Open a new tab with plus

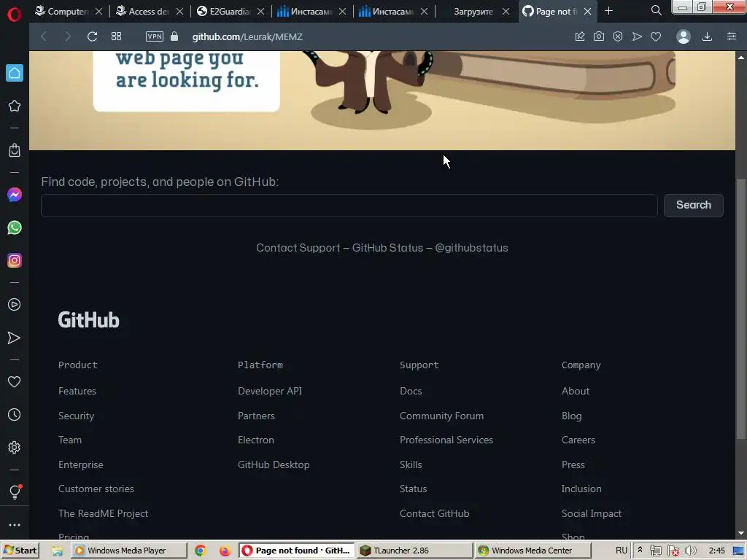coord(609,11)
